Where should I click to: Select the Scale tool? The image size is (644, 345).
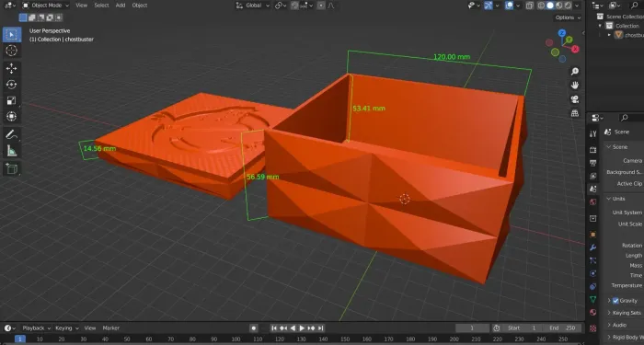11,100
